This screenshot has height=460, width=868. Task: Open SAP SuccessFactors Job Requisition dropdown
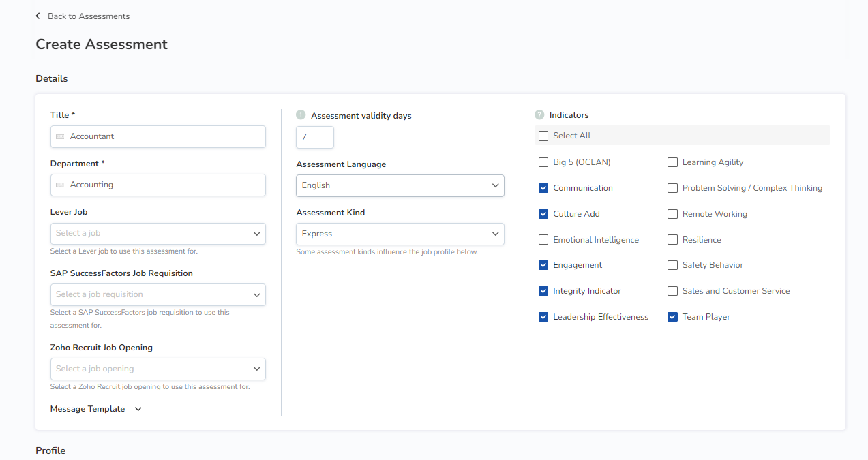(x=158, y=295)
